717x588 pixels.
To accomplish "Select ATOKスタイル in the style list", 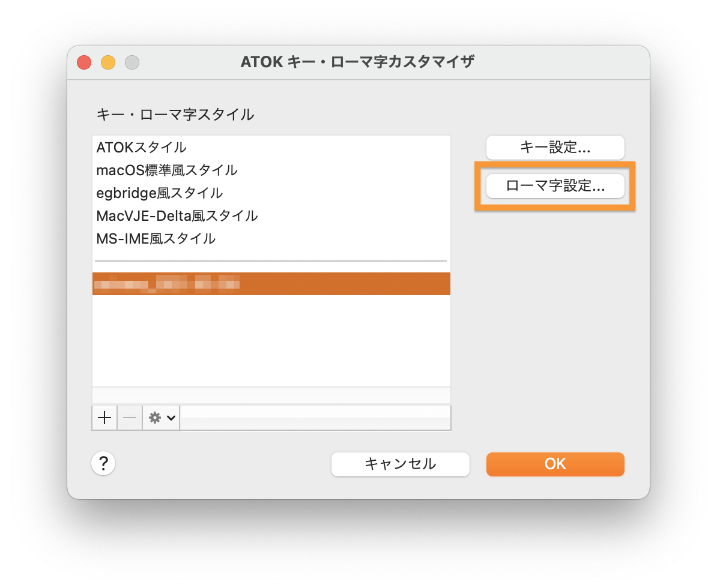I will [271, 148].
